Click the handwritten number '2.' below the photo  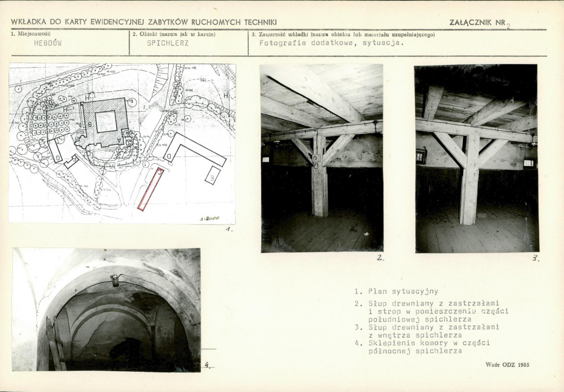point(381,258)
